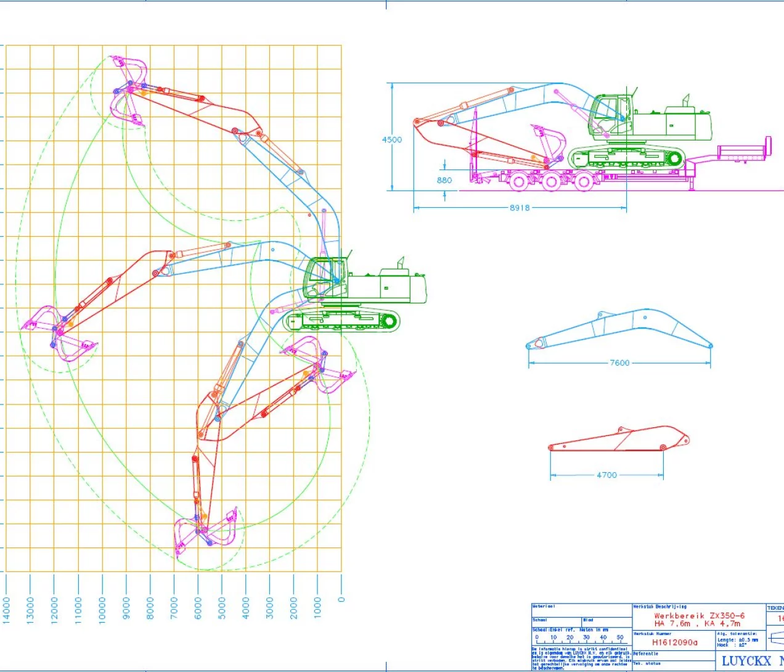Click the scale bar in title block
Viewport: 784px width, 672px height.
click(x=579, y=639)
